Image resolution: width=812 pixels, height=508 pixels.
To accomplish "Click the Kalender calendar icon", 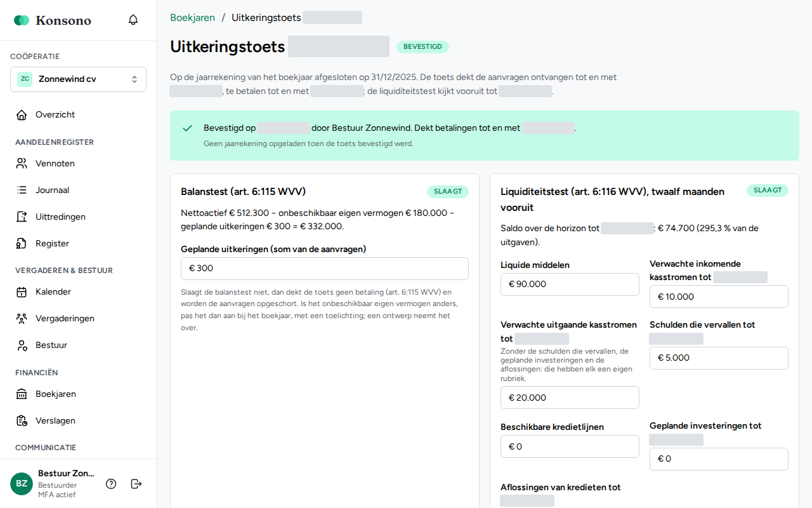I will [x=22, y=292].
